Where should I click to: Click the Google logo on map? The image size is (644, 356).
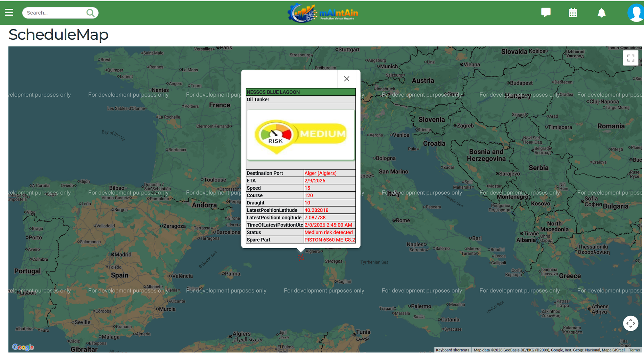click(23, 347)
